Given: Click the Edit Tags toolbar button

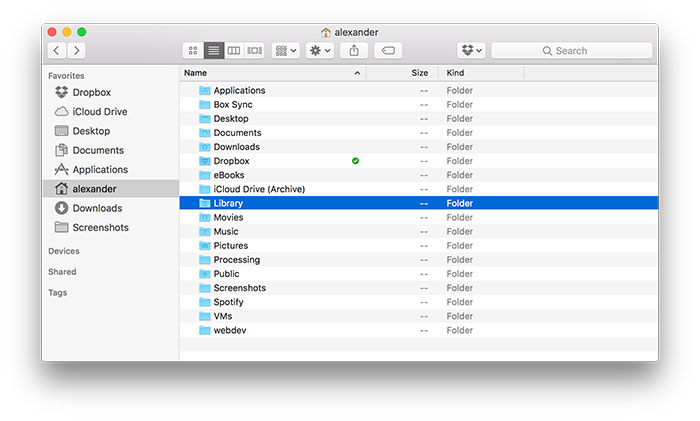Looking at the screenshot, I should pyautogui.click(x=388, y=50).
